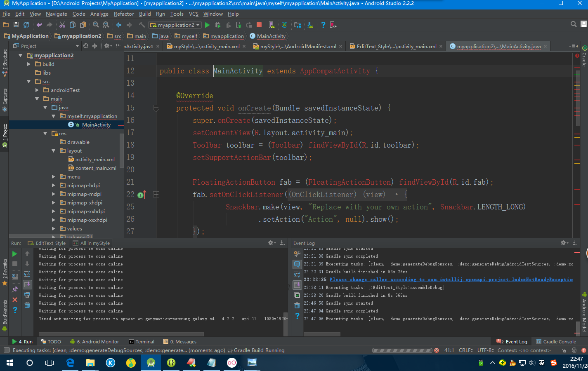Toggle pin tab in Run panel
Screen dimensions: 588x371
coord(15,289)
